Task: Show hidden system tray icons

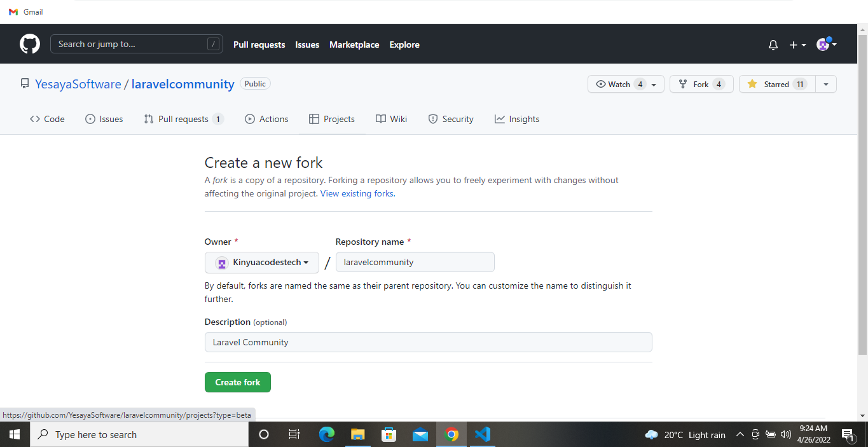Action: [740, 435]
